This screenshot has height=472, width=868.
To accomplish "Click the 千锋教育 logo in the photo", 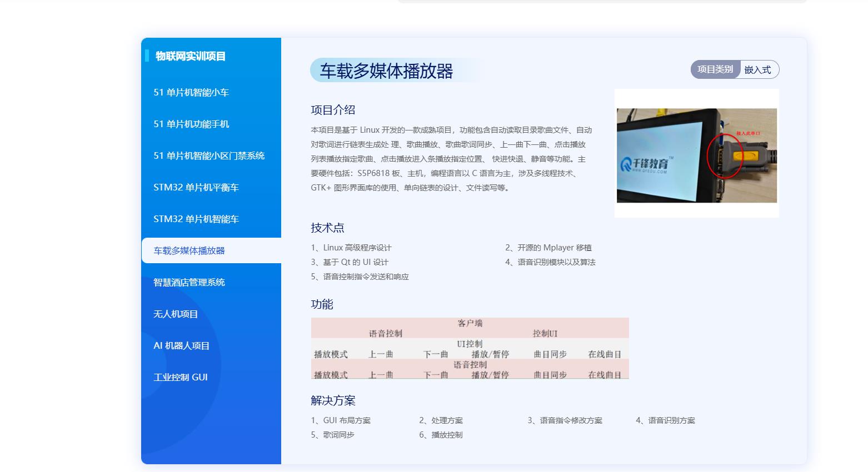I will point(647,164).
